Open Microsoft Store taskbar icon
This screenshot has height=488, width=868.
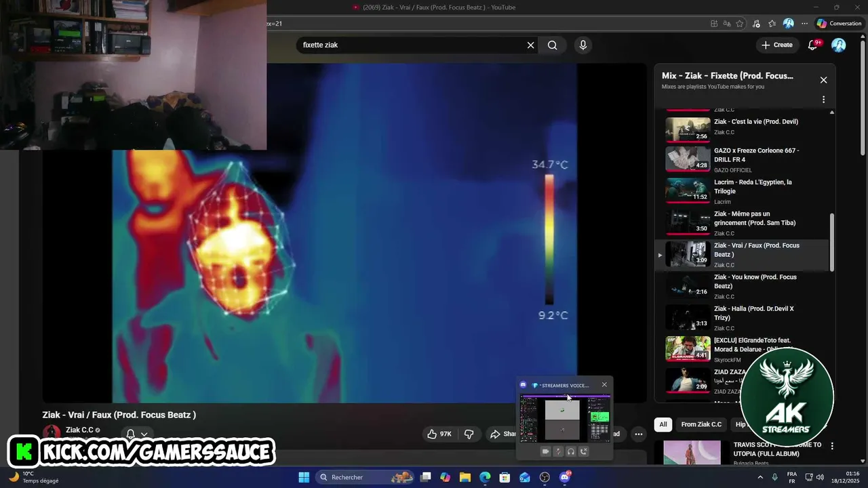click(505, 477)
